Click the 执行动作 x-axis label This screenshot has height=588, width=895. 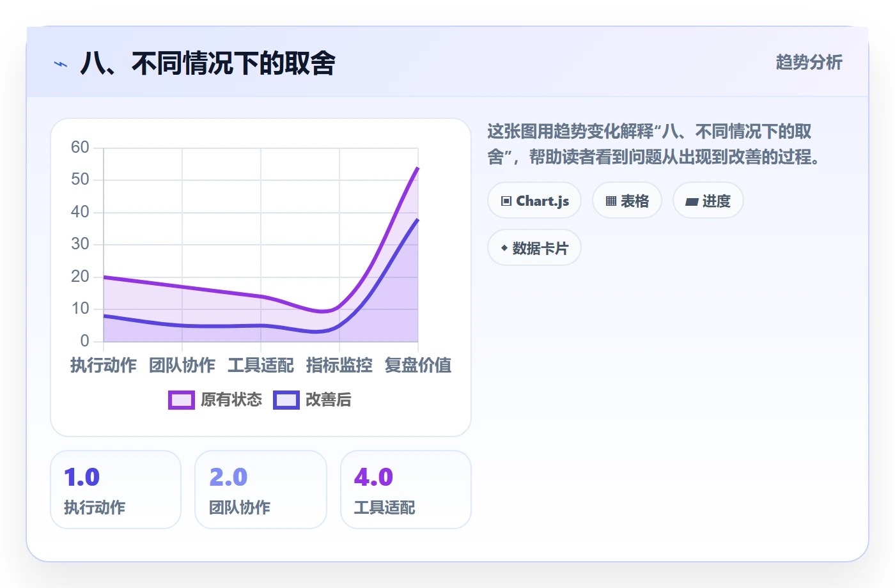104,366
